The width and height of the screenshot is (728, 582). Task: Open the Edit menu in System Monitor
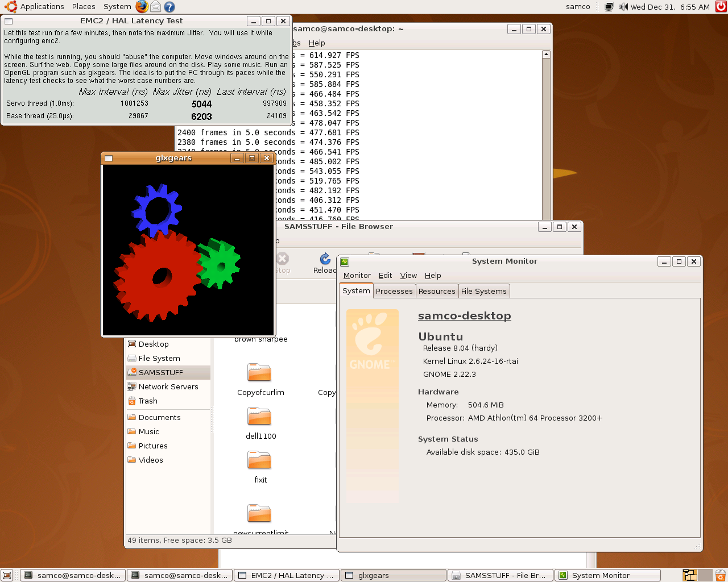(385, 275)
